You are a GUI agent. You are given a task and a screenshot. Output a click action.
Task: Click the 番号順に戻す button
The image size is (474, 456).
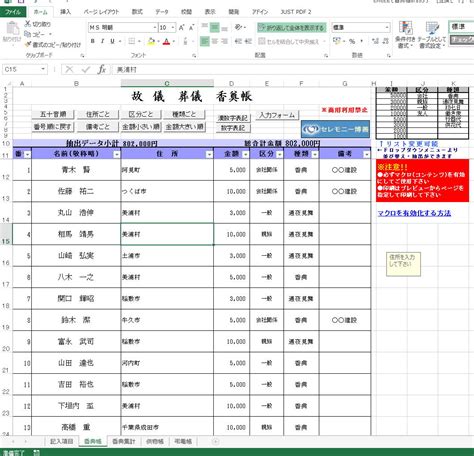[x=53, y=127]
